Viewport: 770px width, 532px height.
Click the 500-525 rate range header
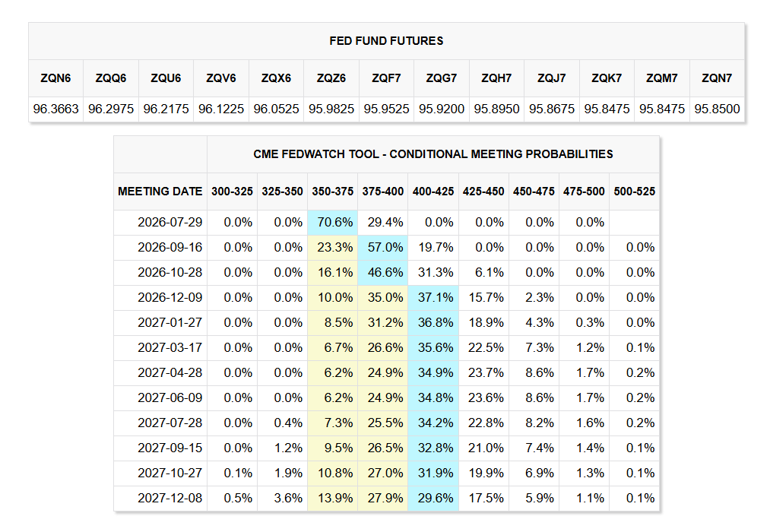[x=634, y=192]
